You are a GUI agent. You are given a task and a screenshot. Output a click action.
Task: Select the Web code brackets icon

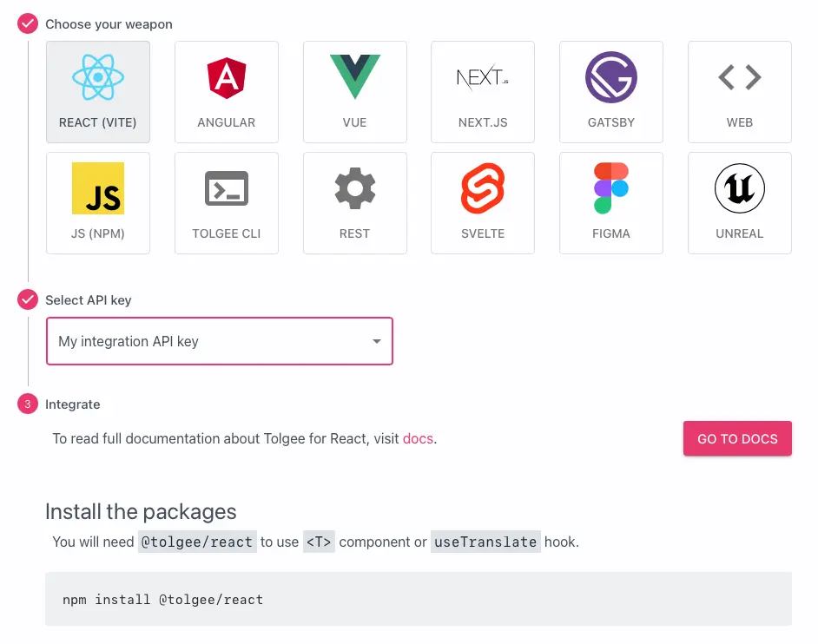coord(739,78)
